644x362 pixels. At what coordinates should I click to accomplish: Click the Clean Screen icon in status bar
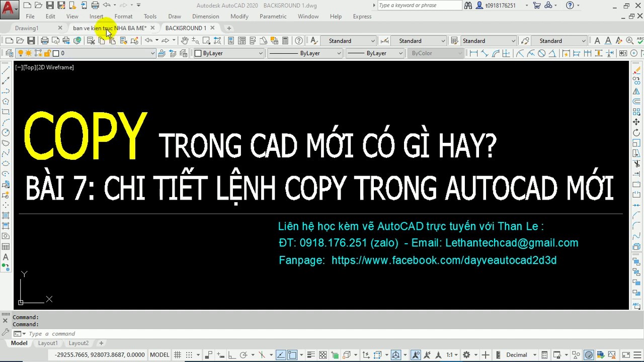point(625,355)
